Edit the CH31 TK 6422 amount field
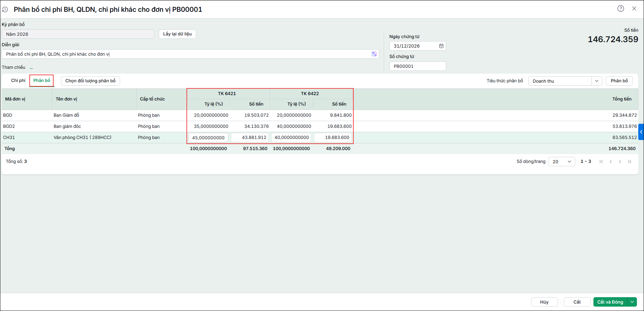The height and width of the screenshot is (311, 644). (333, 138)
